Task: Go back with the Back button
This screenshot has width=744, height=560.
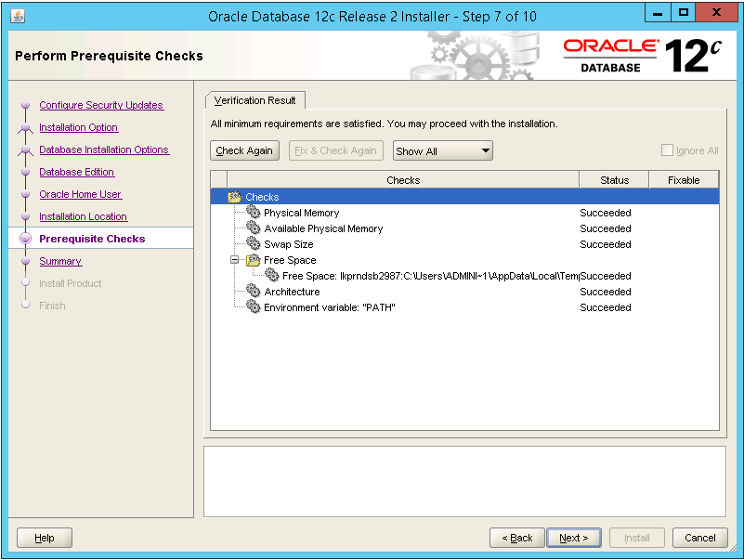Action: pos(516,538)
